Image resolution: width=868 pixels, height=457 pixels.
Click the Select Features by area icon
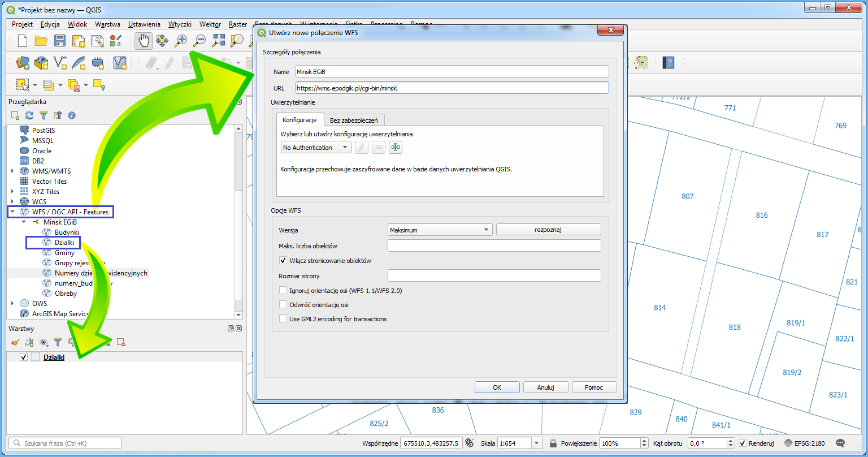click(x=23, y=85)
